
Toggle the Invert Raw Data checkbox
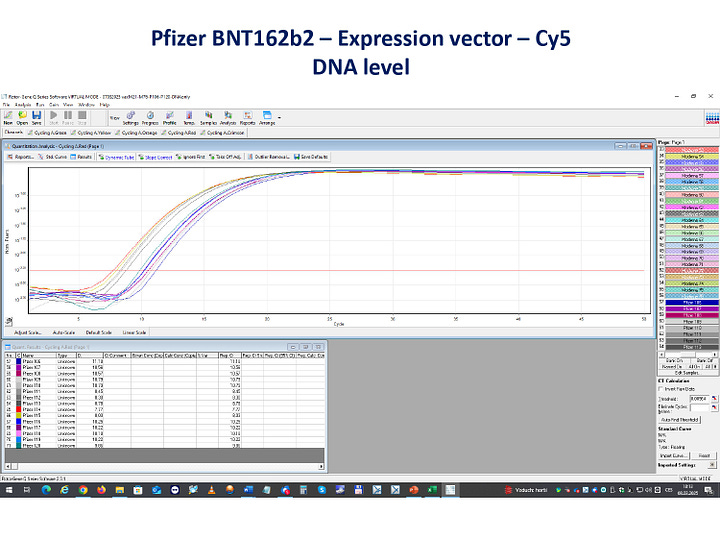coord(661,389)
